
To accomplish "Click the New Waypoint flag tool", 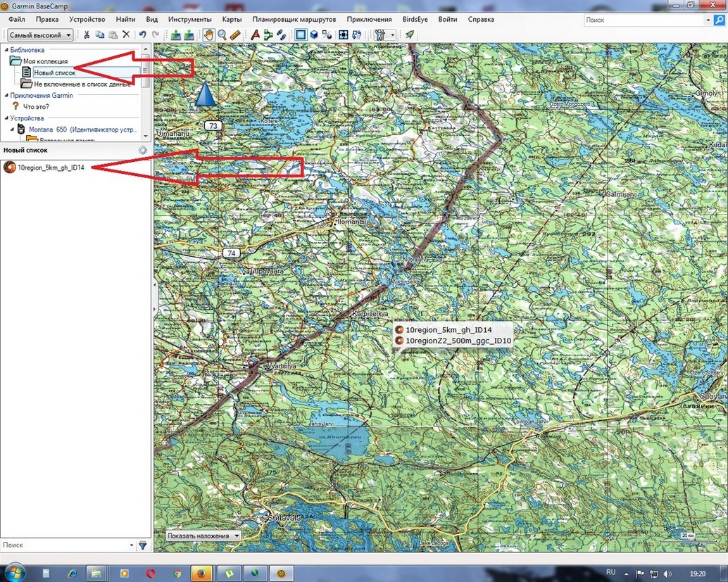I will coord(256,34).
